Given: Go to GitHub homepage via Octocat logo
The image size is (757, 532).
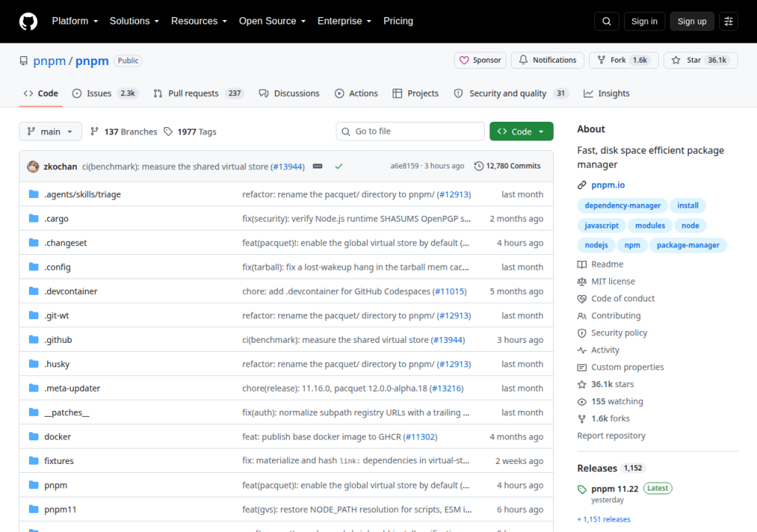Looking at the screenshot, I should (x=28, y=21).
